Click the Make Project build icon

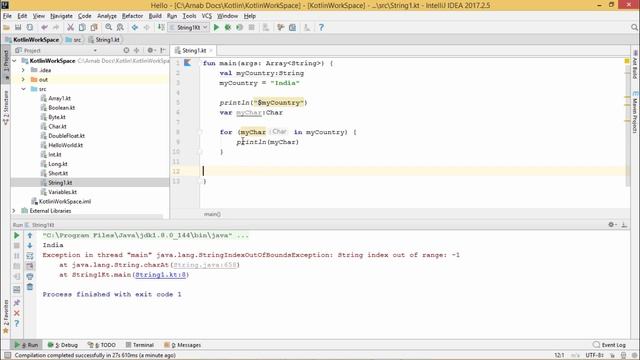tap(161, 27)
